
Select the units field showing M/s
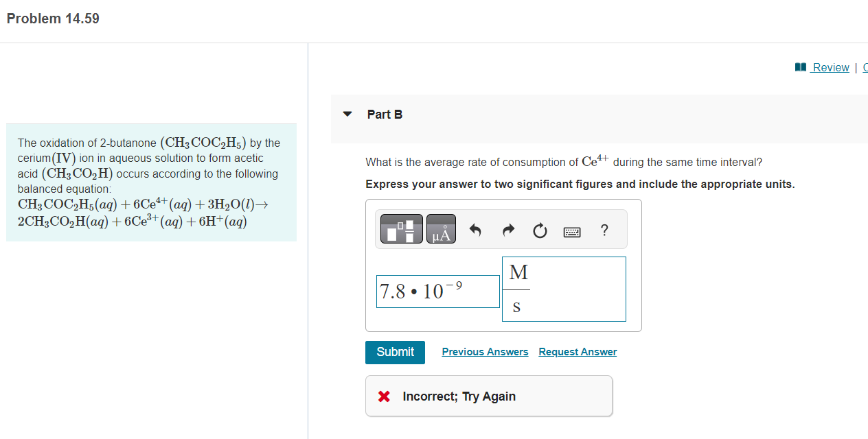pos(564,289)
